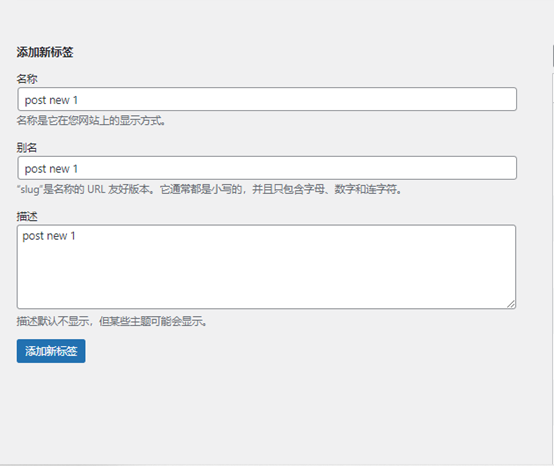Focus the 别名 slug input field
554x466 pixels.
[x=267, y=168]
